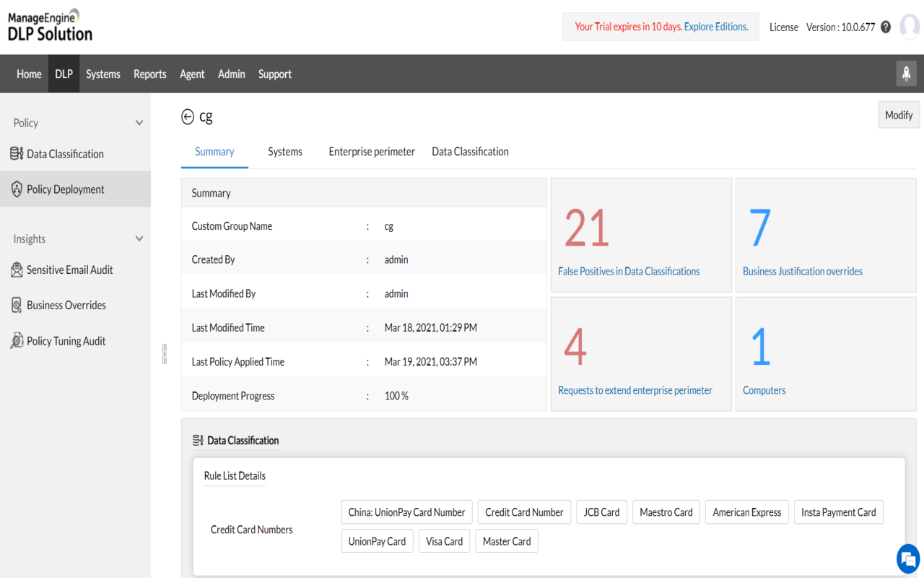Click the China: UnionPay Card Number rule
Image resolution: width=924 pixels, height=578 pixels.
tap(406, 512)
